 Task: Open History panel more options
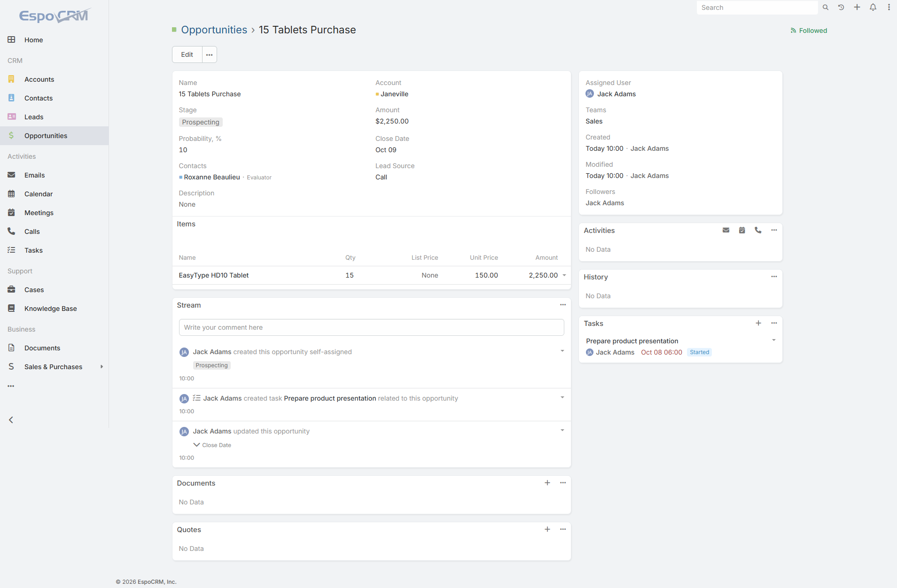click(774, 277)
